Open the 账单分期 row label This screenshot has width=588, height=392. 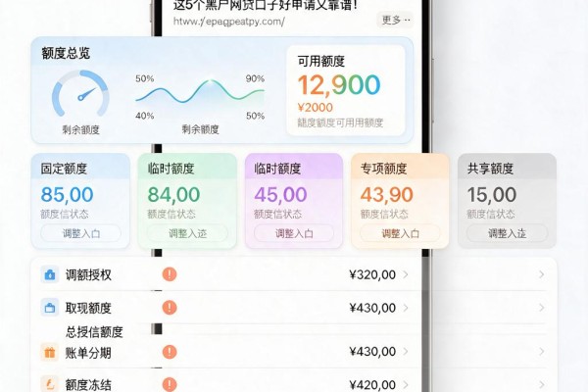[88, 353]
